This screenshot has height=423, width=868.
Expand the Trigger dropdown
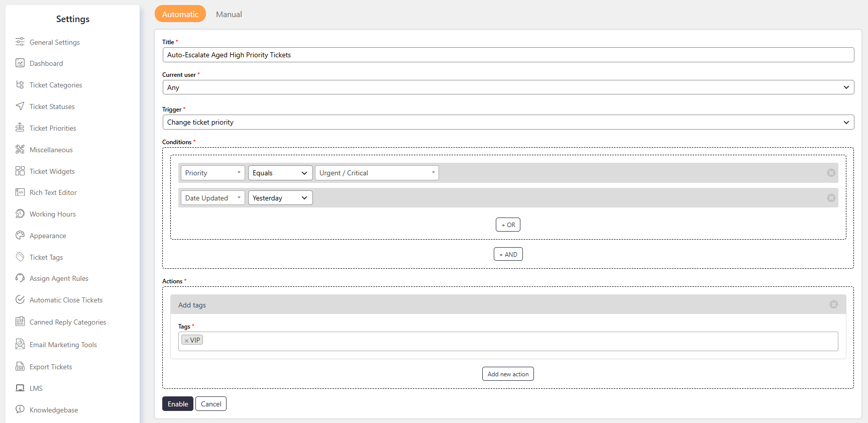click(x=508, y=122)
